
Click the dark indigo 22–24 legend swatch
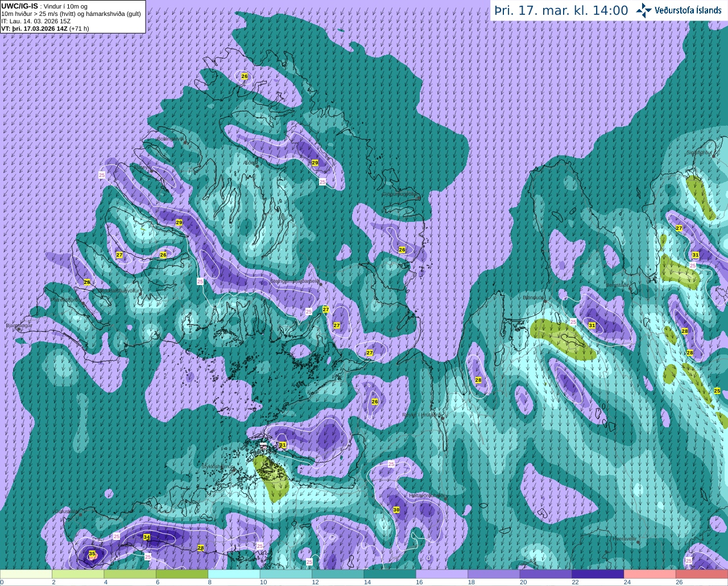[x=598, y=574]
